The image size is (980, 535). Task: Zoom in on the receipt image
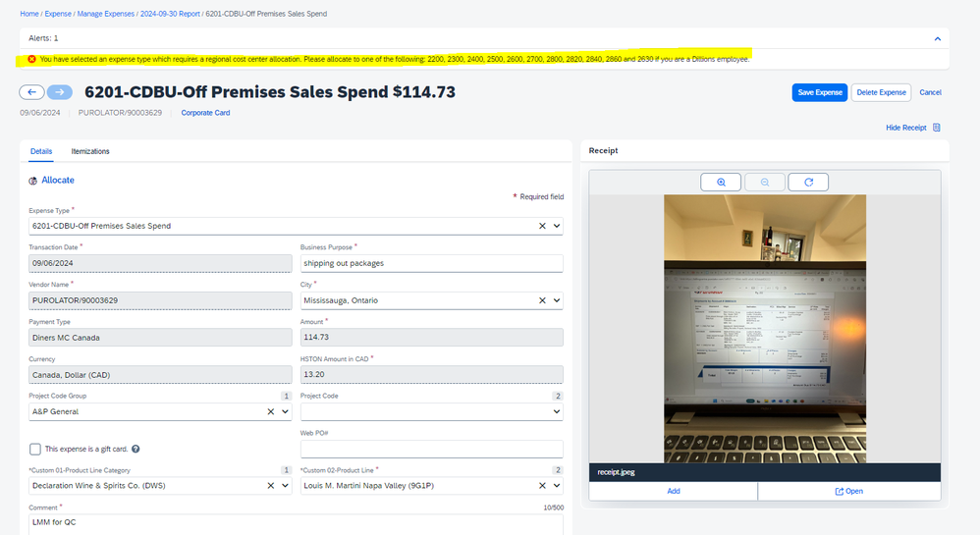click(721, 182)
